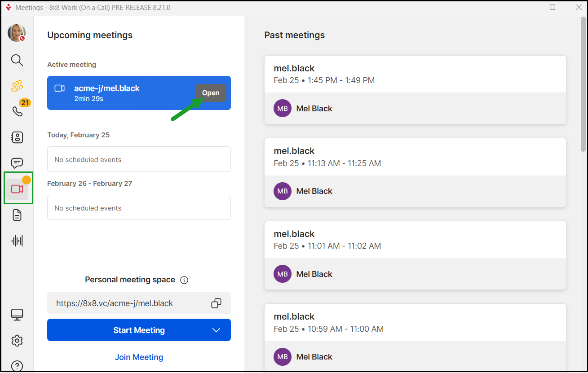This screenshot has height=373, width=588.
Task: Click Mel Black avatar in 10:59 AM meeting
Action: (x=283, y=357)
